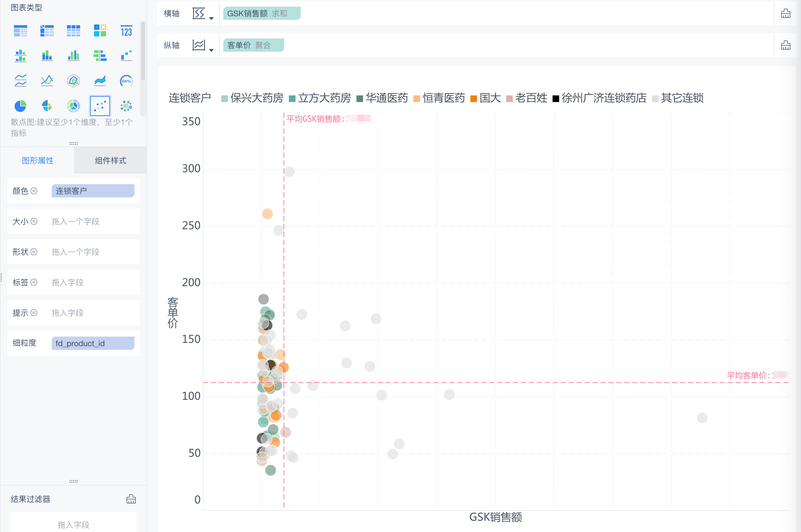This screenshot has width=801, height=532.
Task: Select the scatter plot chart type
Action: pos(100,106)
